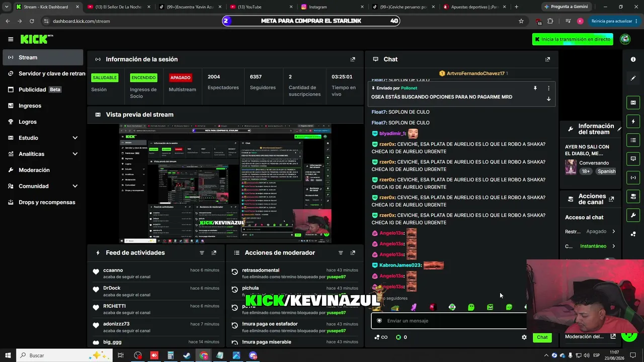Click in the Enviar un mensaje chat field
Image resolution: width=644 pixels, height=362 pixels.
click(x=449, y=321)
